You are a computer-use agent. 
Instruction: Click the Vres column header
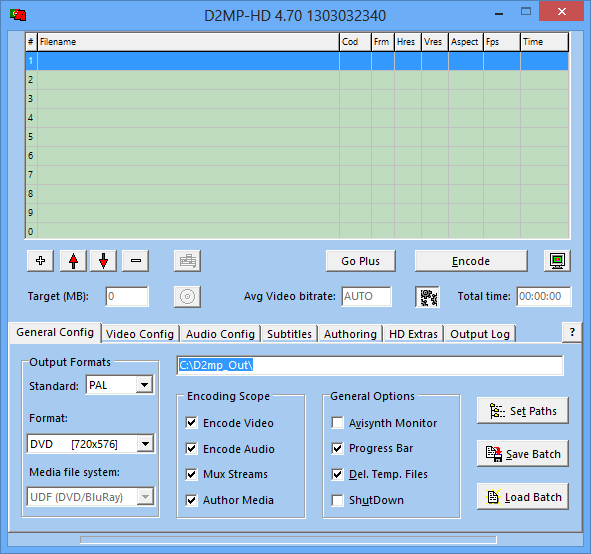coord(435,42)
